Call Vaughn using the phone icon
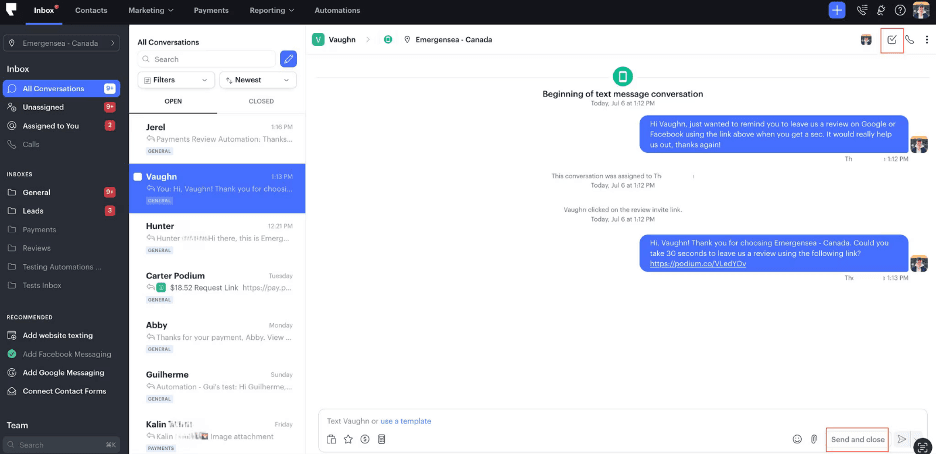This screenshot has height=454, width=936. point(910,40)
